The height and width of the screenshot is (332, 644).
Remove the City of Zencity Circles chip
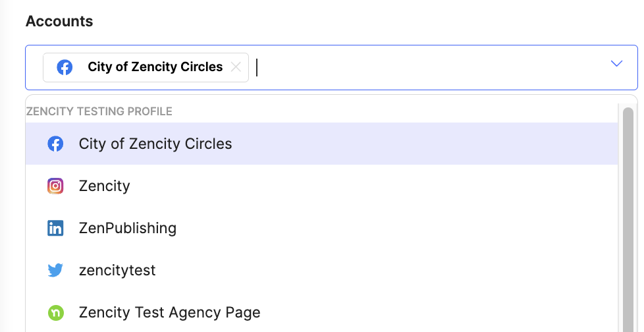(x=236, y=67)
